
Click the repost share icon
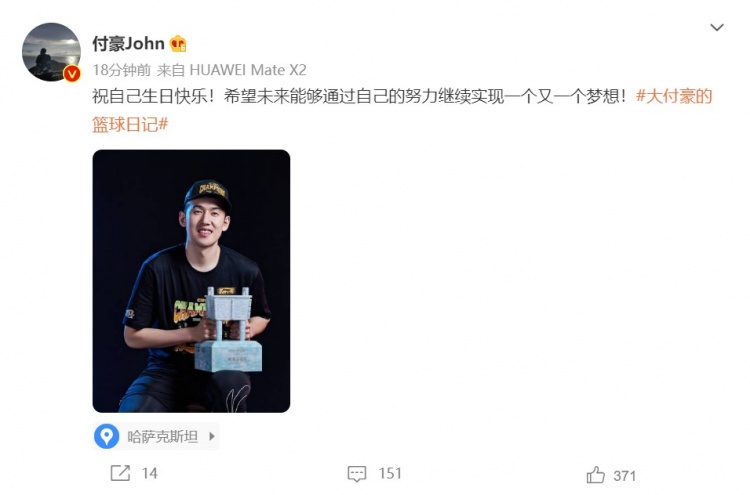[x=120, y=473]
